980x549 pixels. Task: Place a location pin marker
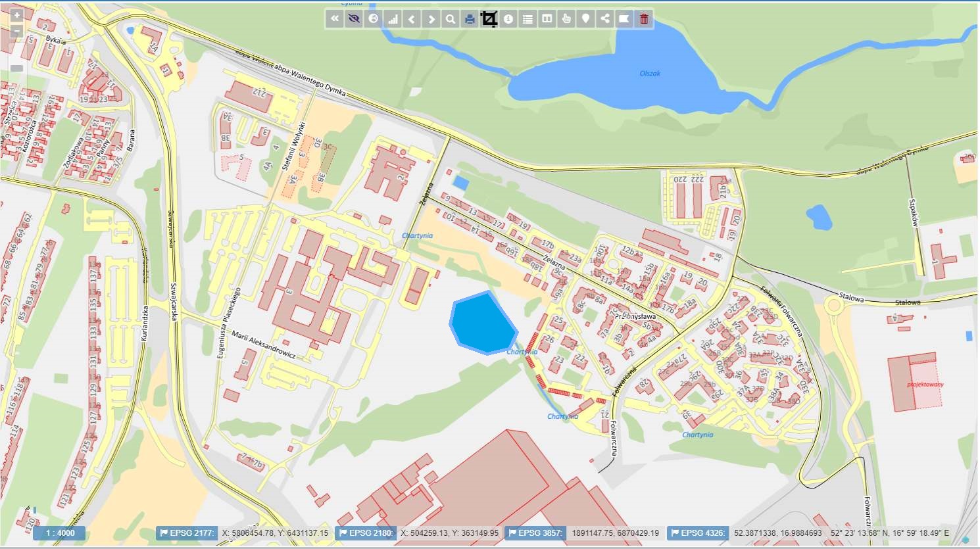click(585, 19)
